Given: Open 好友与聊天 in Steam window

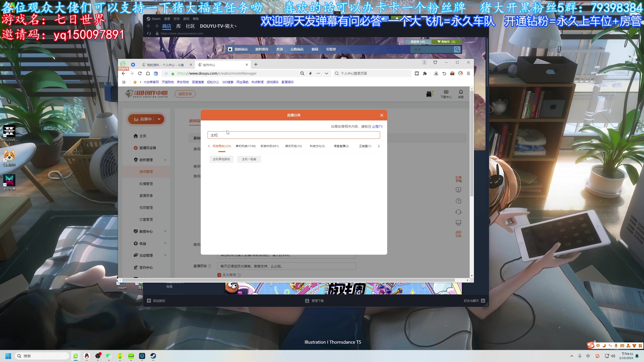Looking at the screenshot, I should coord(474,301).
